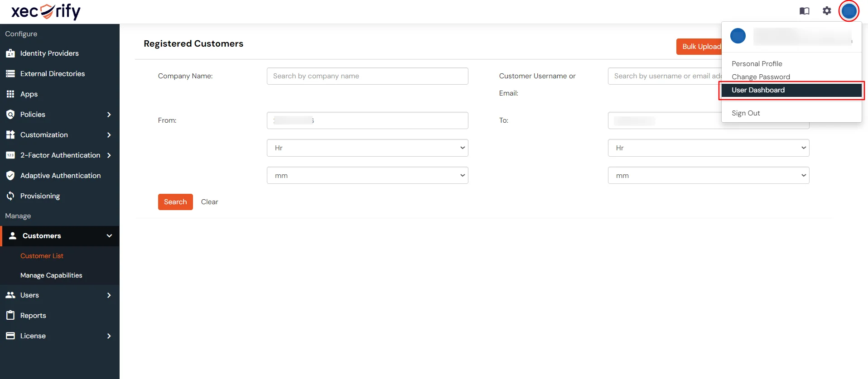This screenshot has height=379, width=868.
Task: Open Identity Providers in sidebar
Action: (49, 53)
